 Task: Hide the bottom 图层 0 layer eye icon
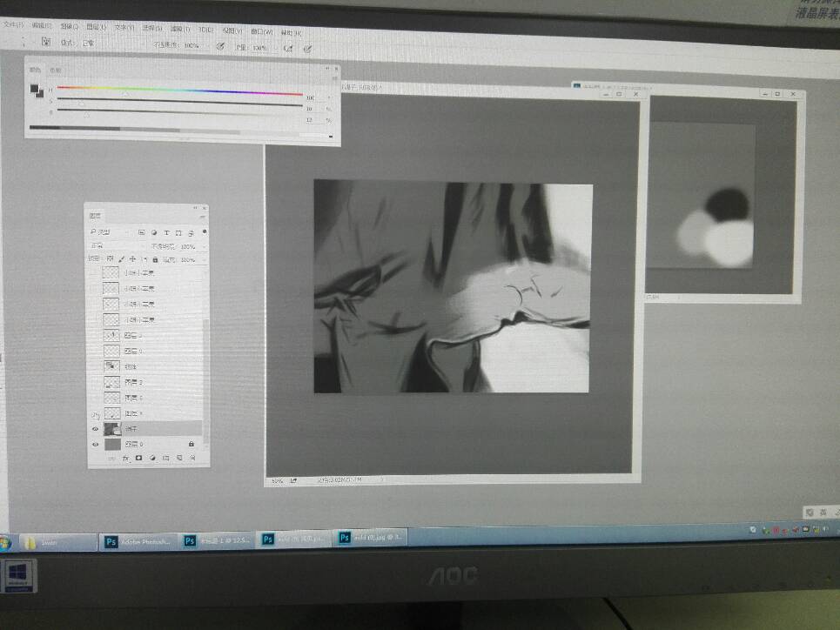[96, 445]
